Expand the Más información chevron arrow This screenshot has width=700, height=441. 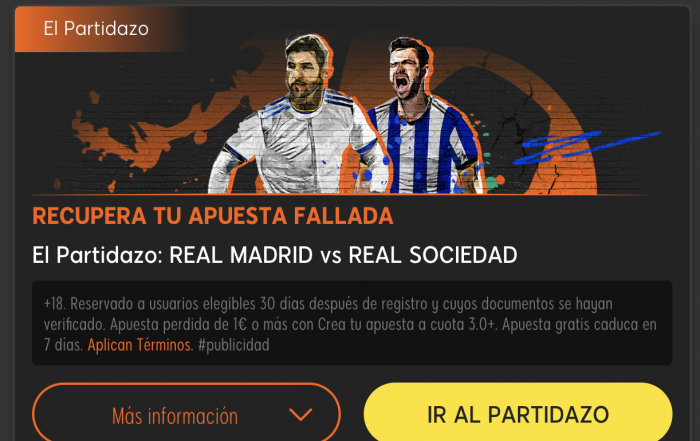(x=300, y=415)
